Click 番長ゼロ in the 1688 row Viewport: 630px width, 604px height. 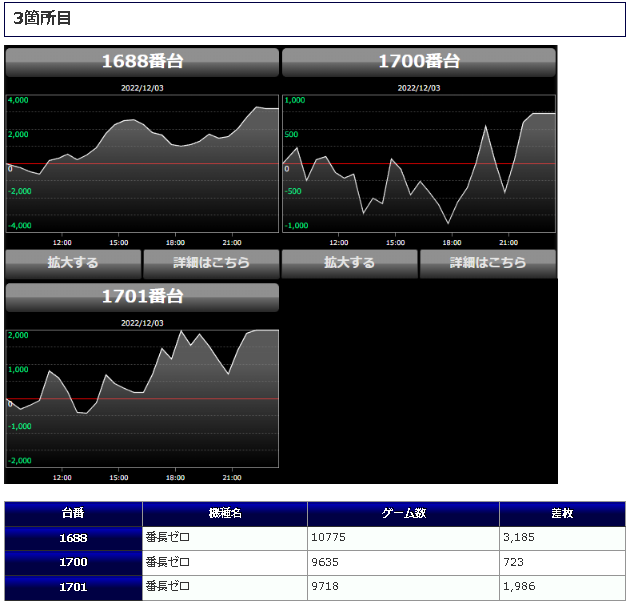[168, 537]
